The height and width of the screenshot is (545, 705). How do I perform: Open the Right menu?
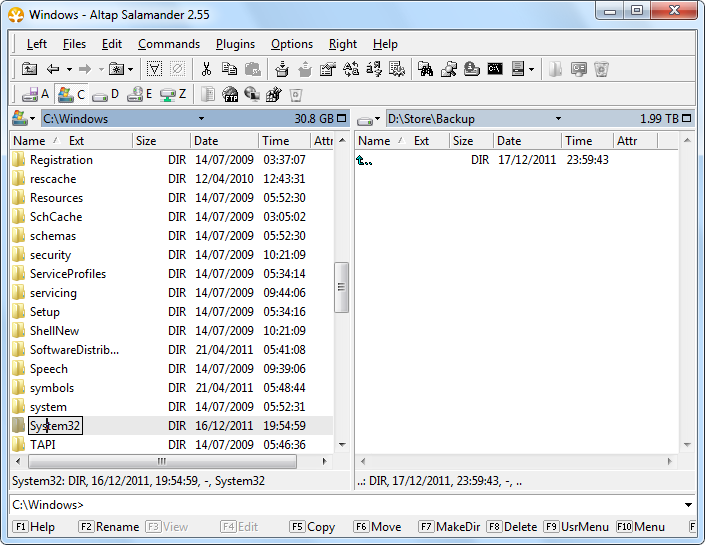[343, 44]
